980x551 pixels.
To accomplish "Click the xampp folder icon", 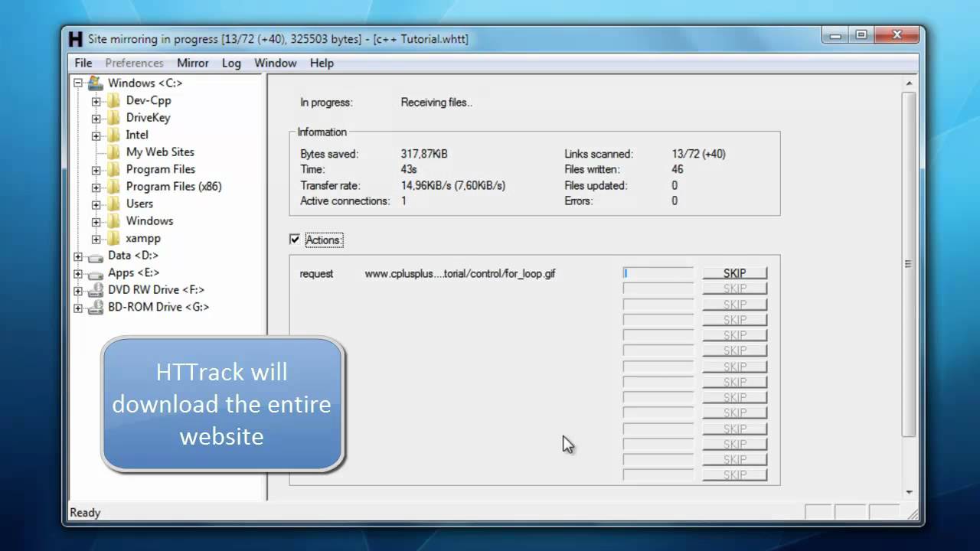I will [113, 238].
